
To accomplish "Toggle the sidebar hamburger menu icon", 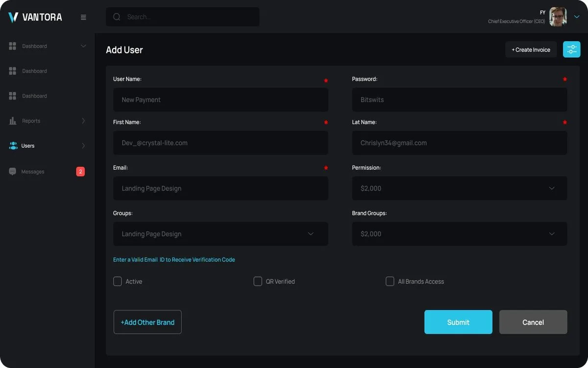I will tap(83, 17).
